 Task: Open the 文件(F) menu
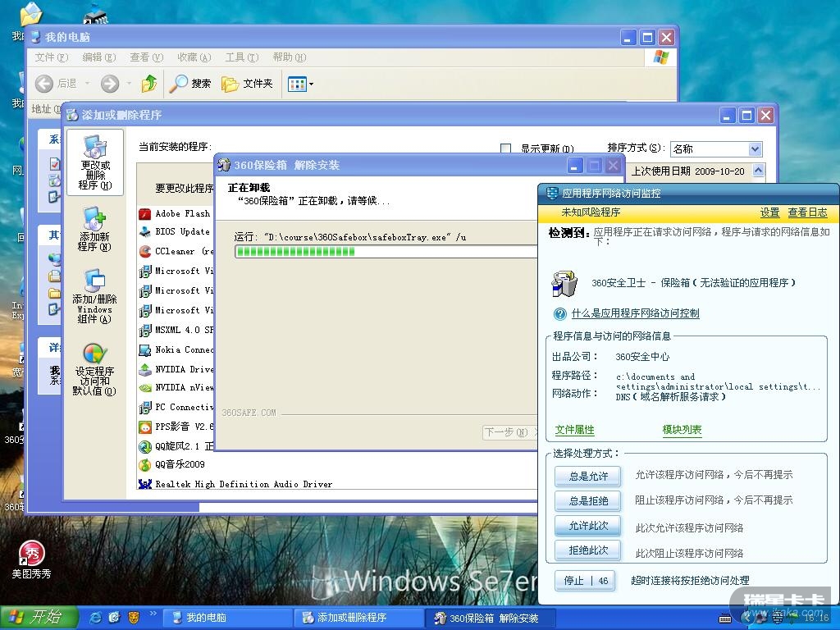coord(52,57)
